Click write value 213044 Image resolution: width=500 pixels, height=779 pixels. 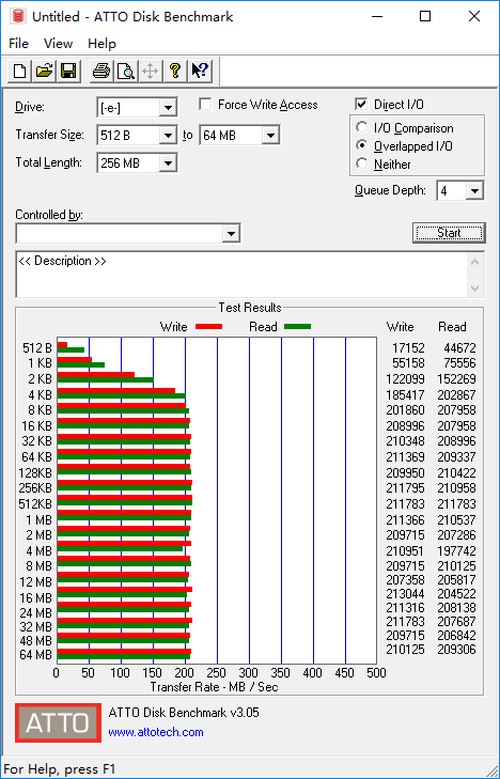[405, 594]
